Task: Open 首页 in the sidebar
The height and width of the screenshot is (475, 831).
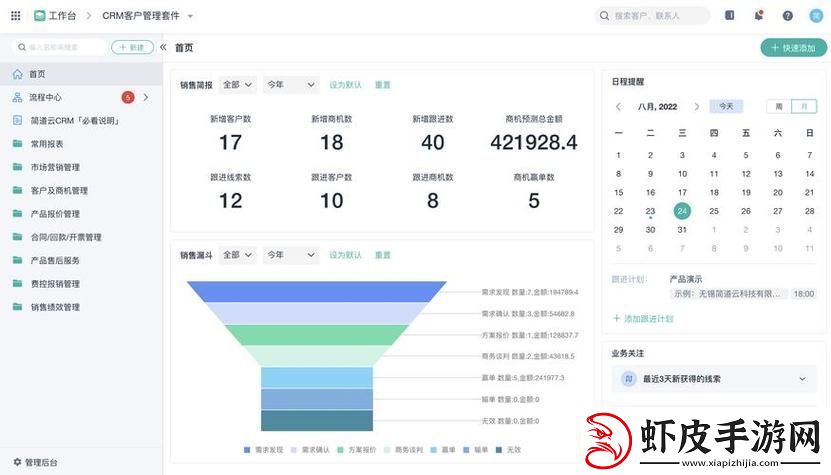Action: click(81, 74)
